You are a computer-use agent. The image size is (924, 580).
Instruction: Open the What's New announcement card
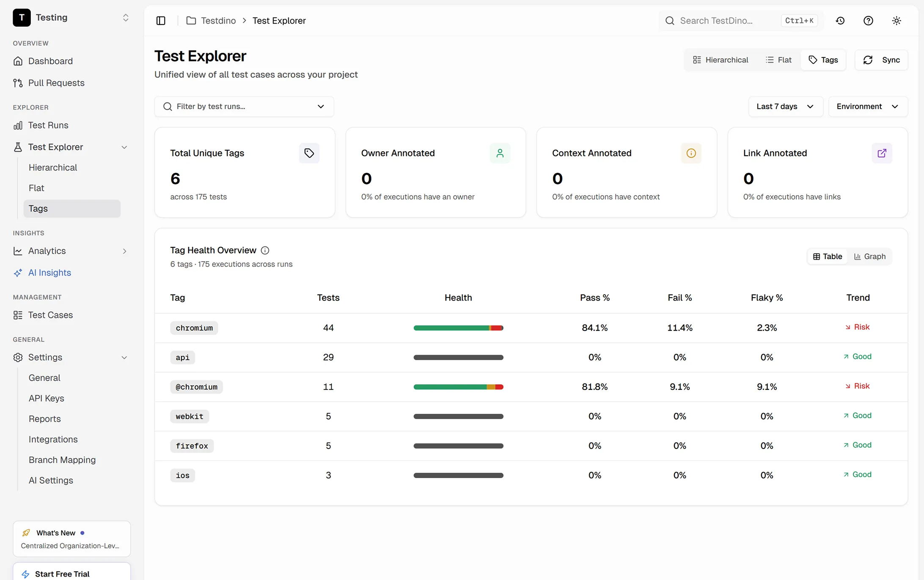[x=71, y=539]
